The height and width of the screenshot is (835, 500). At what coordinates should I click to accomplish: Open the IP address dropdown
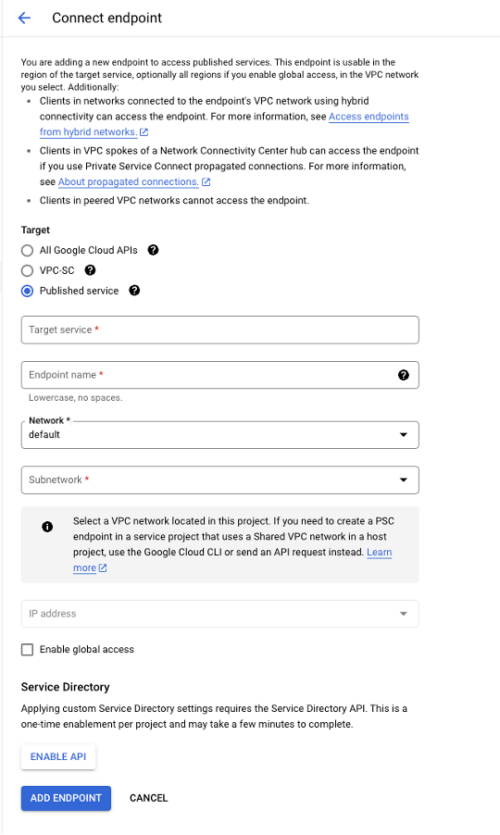pyautogui.click(x=220, y=614)
